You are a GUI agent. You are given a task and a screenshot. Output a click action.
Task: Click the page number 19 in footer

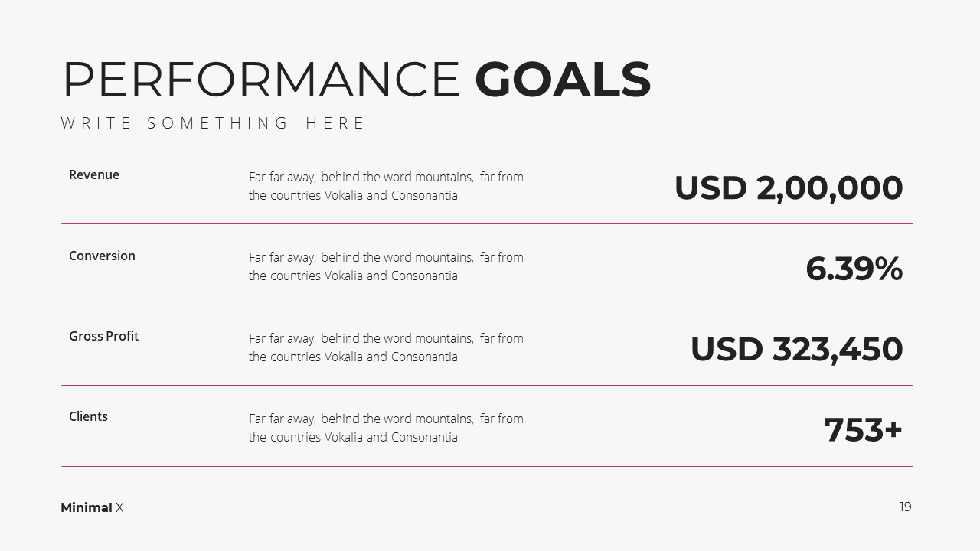click(x=905, y=507)
